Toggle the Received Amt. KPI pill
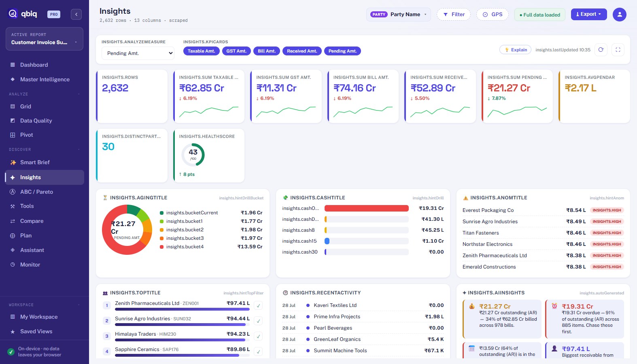Viewport: 637px width, 364px height. click(x=302, y=51)
